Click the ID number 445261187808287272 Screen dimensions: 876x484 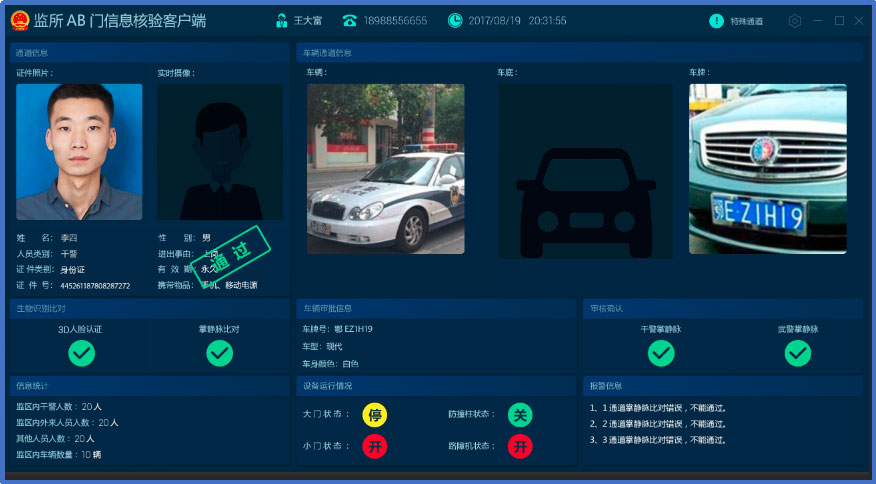95,286
